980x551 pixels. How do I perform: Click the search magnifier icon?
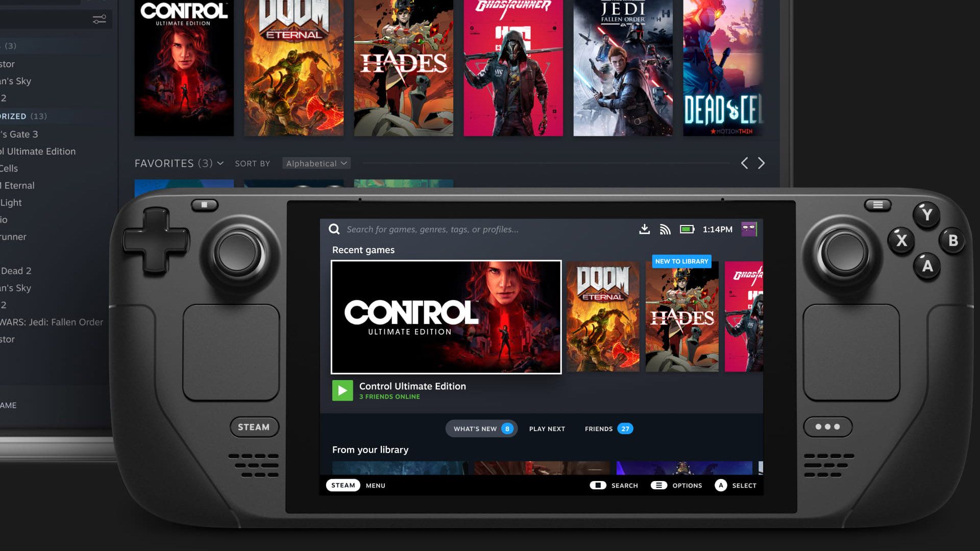(334, 229)
